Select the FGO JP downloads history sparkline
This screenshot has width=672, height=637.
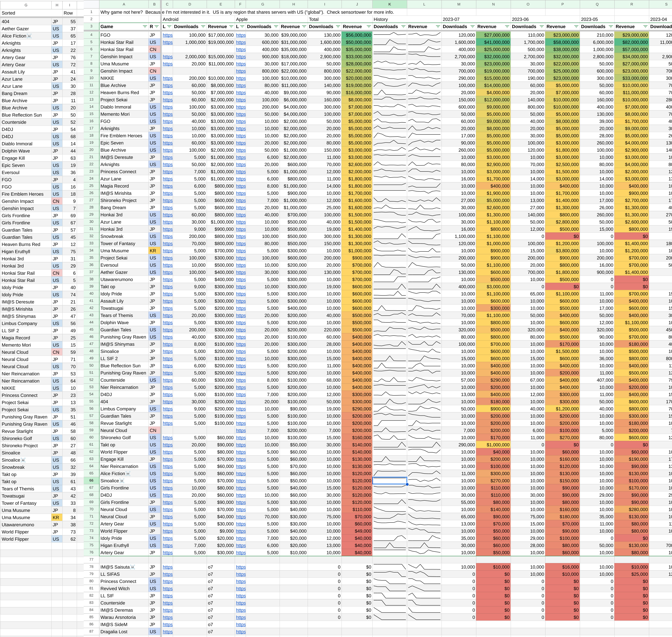389,35
